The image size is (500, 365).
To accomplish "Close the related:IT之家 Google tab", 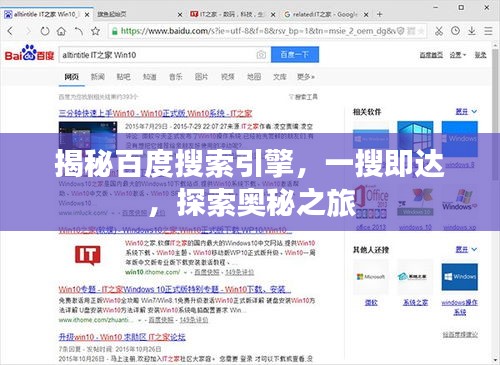I will [366, 15].
